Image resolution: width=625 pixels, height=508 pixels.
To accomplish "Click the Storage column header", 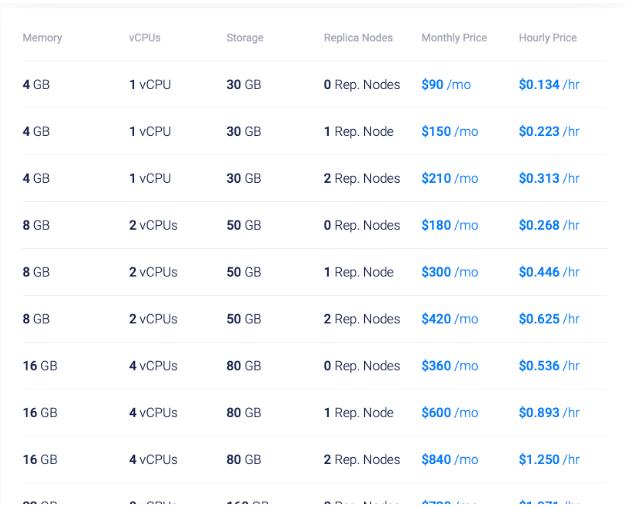I will [245, 38].
